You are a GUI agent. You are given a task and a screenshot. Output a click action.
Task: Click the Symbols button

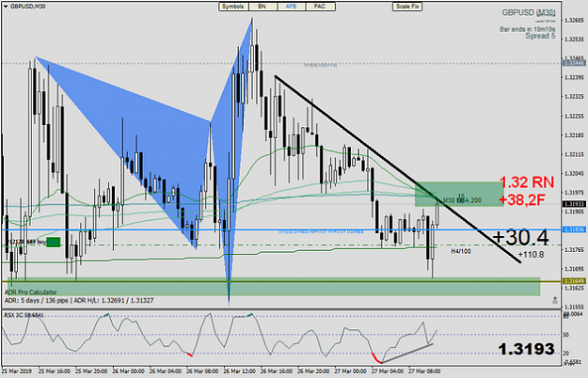(x=233, y=7)
